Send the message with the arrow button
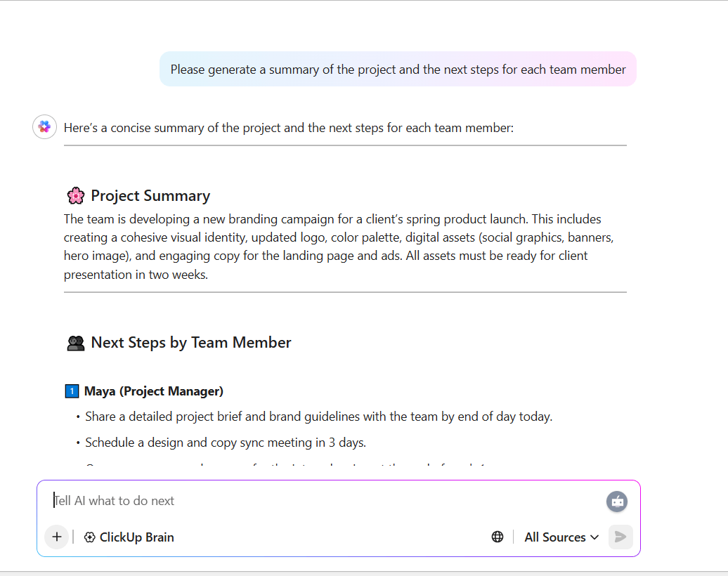728x576 pixels. (x=620, y=537)
